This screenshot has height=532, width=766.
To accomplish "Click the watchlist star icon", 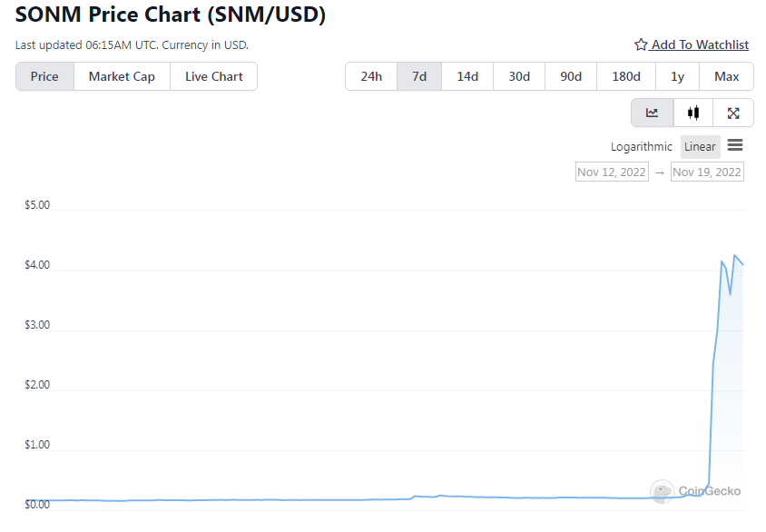I will click(641, 45).
